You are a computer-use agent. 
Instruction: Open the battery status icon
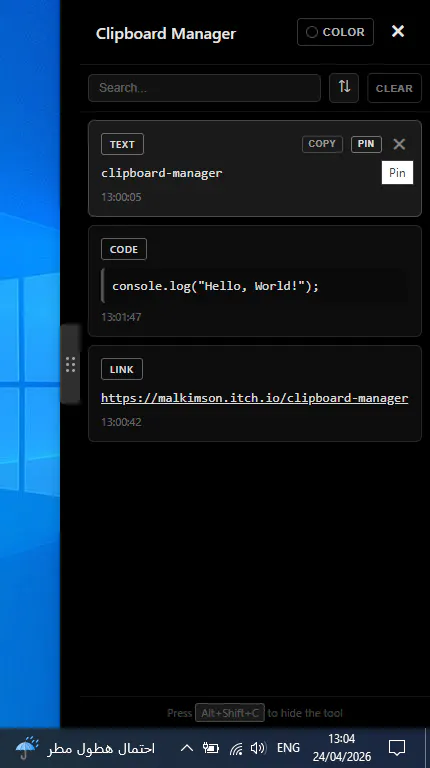[x=211, y=748]
